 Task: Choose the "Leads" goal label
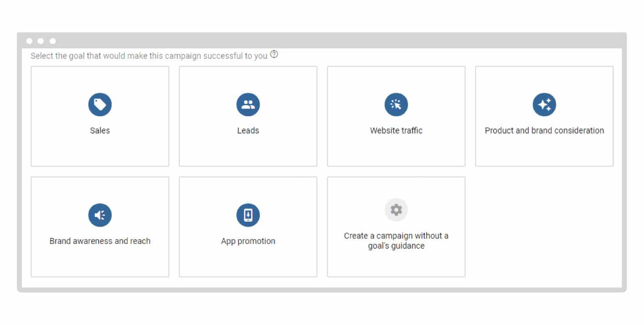tap(248, 130)
